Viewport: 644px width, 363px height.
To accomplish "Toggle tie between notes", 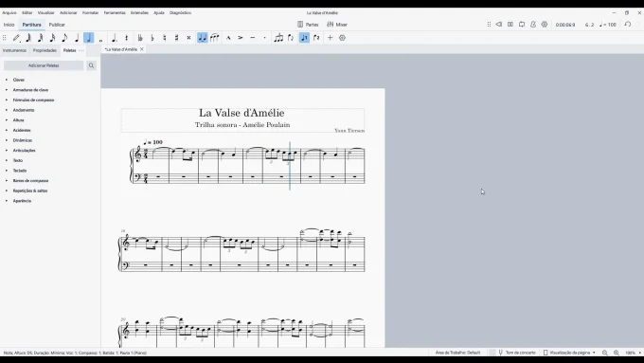I will click(203, 38).
